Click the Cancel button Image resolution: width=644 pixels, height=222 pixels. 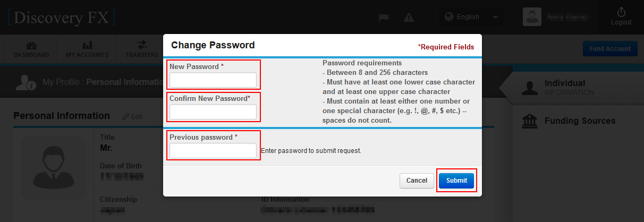click(417, 181)
